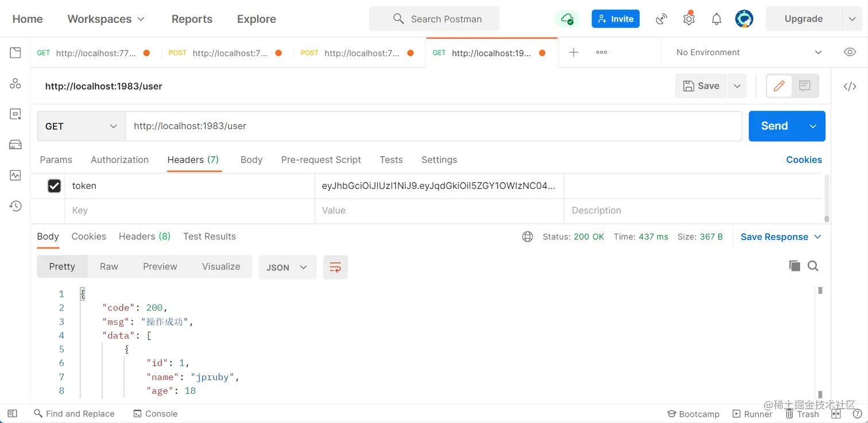
Task: Open the Send options dropdown arrow
Action: pyautogui.click(x=813, y=126)
